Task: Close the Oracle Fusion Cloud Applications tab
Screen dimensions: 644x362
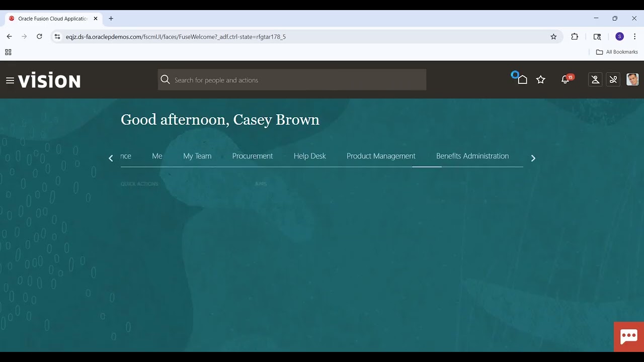Action: (x=96, y=19)
